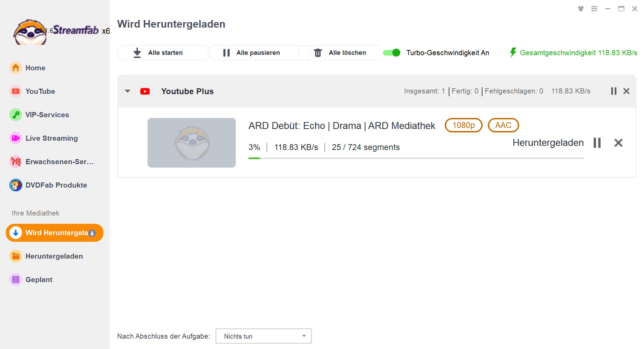Click Alle löschen button
Viewport: 644px width, 349px height.
click(x=340, y=53)
